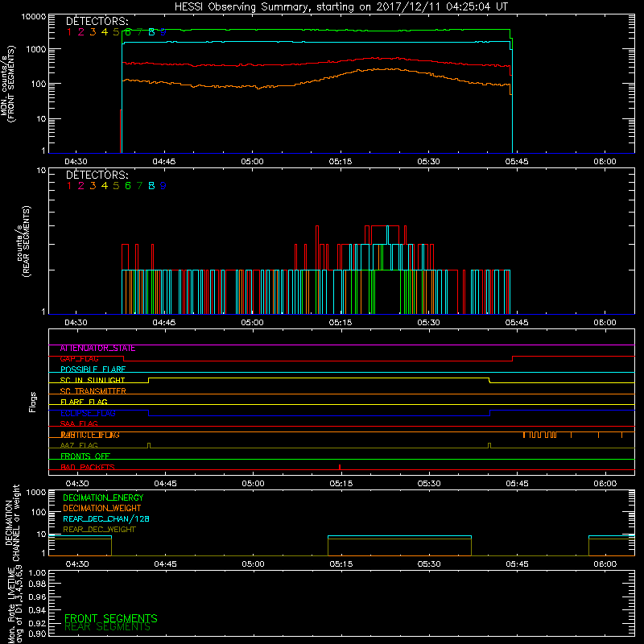The width and height of the screenshot is (644, 644).
Task: Click the DECIMATION_ENERGY legend entry
Action: [103, 497]
